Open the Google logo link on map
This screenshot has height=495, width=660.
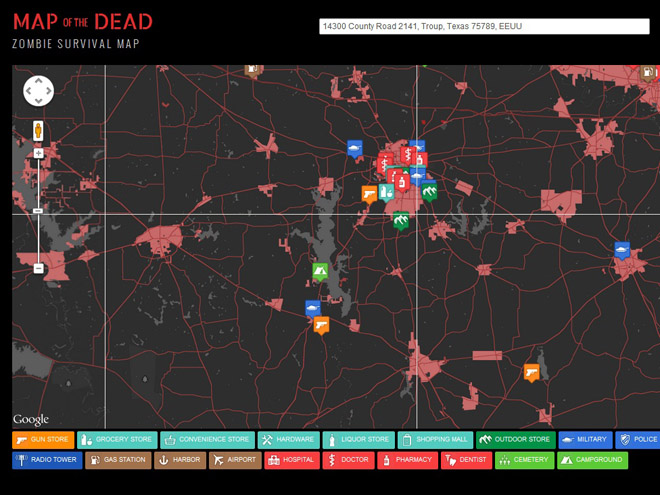coord(31,419)
